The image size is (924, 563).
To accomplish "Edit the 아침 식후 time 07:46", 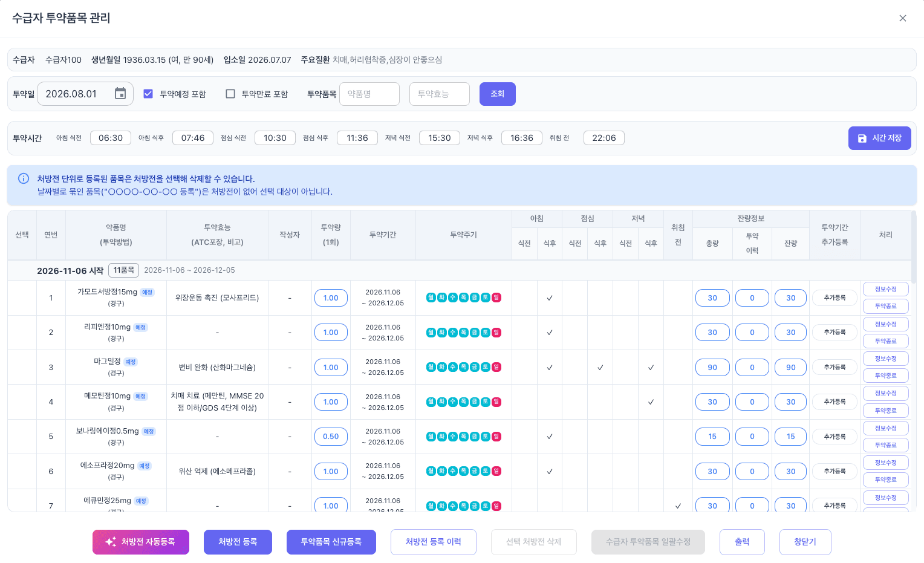I will (x=193, y=138).
